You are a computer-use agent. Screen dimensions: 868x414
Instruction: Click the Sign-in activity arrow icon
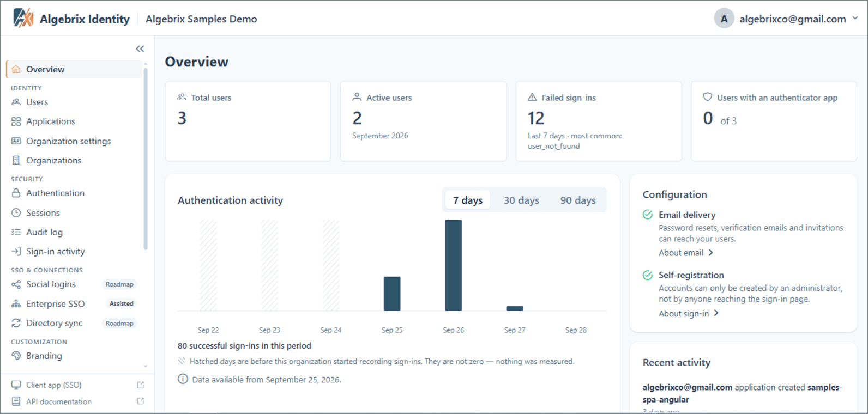tap(16, 251)
